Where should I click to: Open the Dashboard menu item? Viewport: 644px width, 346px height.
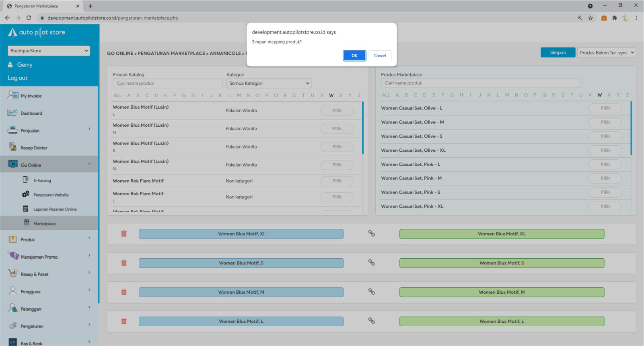[31, 113]
